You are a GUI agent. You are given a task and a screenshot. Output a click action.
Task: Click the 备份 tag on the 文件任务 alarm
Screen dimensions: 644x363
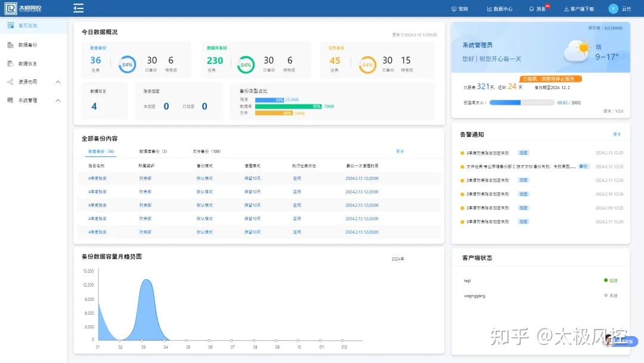point(583,167)
